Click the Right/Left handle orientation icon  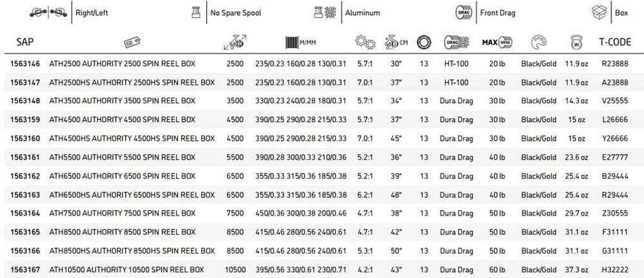[x=49, y=13]
